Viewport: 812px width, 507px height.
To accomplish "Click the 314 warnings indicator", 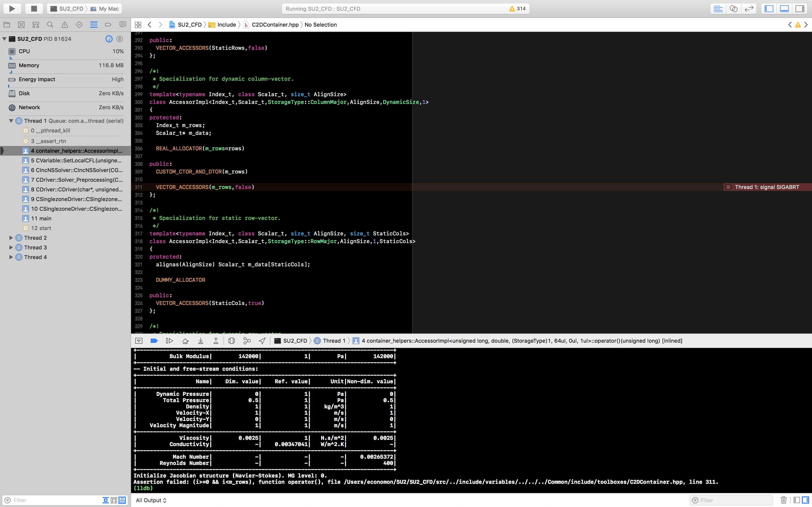I will (x=517, y=9).
